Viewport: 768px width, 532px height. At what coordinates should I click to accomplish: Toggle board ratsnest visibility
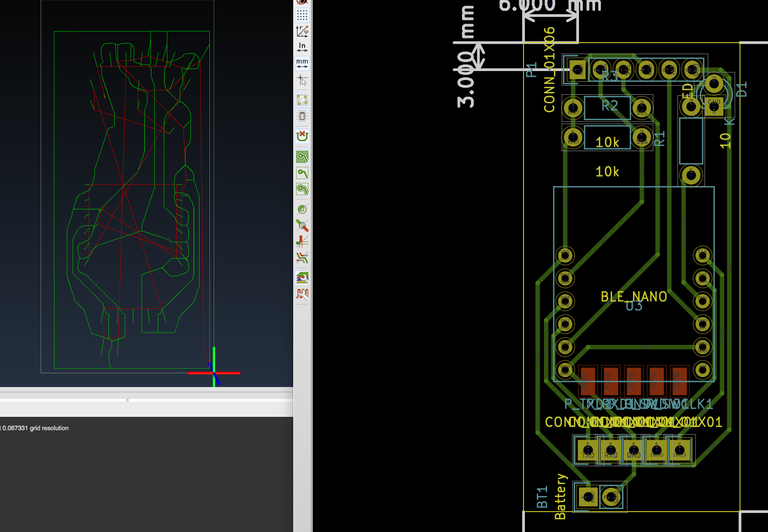pyautogui.click(x=302, y=100)
